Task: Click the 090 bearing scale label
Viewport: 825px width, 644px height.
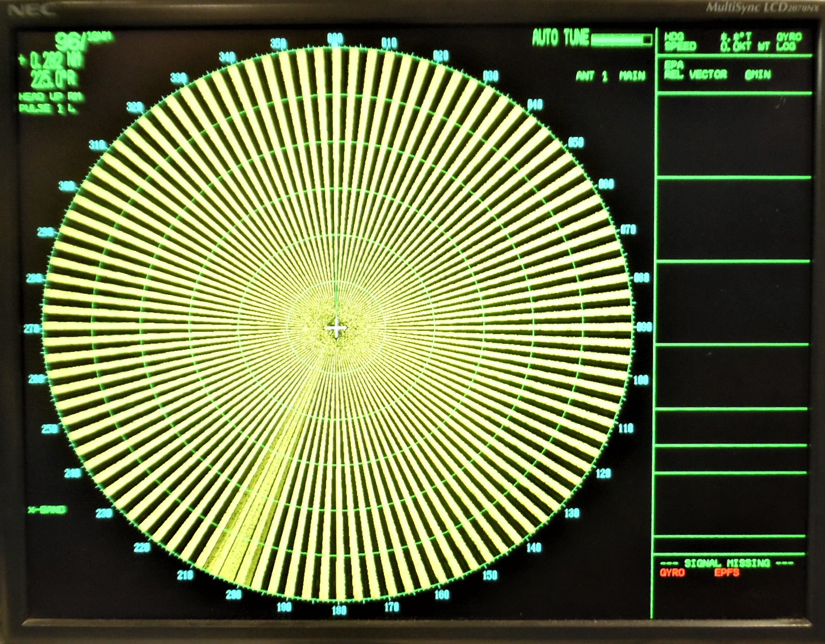Action: coord(643,327)
